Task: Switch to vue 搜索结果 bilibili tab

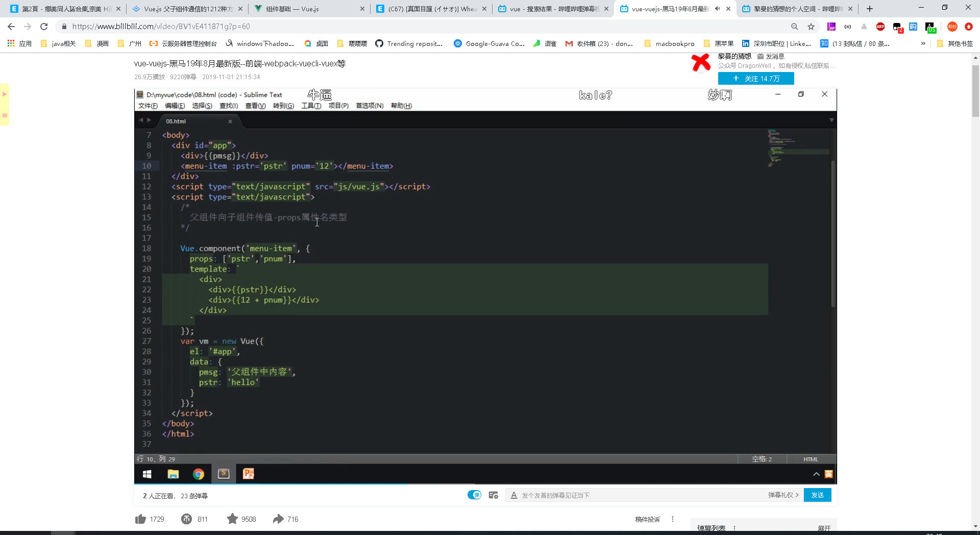Action: tap(553, 9)
